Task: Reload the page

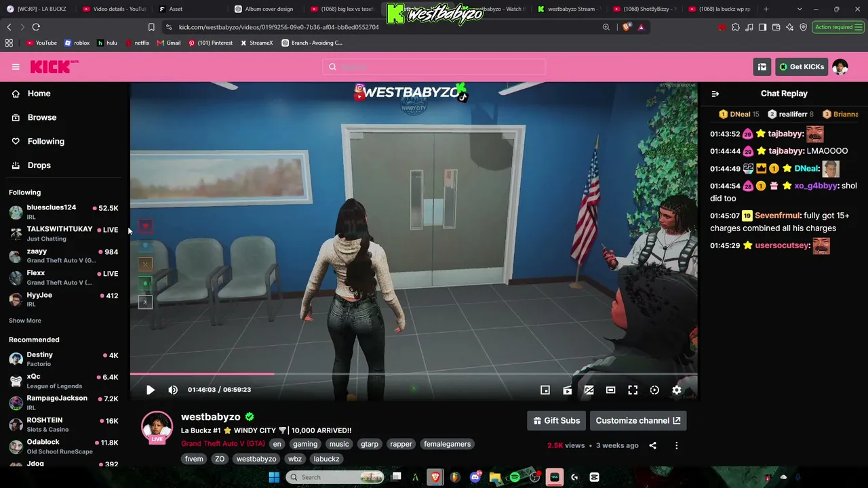Action: (x=36, y=27)
